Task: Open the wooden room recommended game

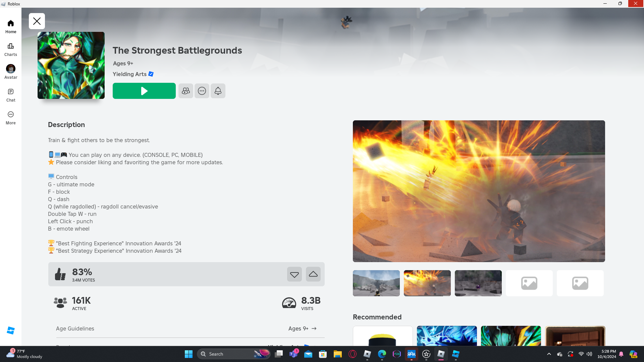Action: coord(575,336)
